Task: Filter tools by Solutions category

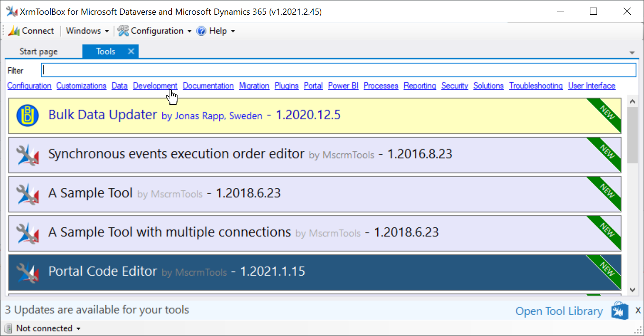Action: coord(488,86)
